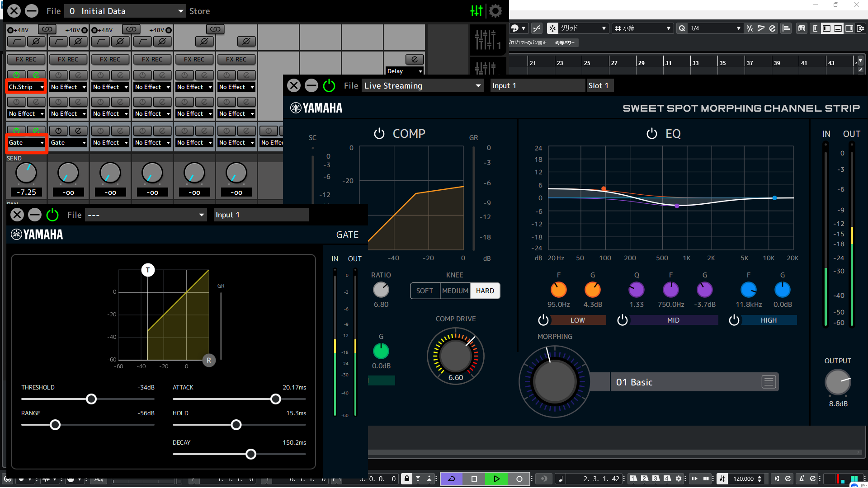Click the Cubase record button
868x488 pixels.
[x=519, y=479]
